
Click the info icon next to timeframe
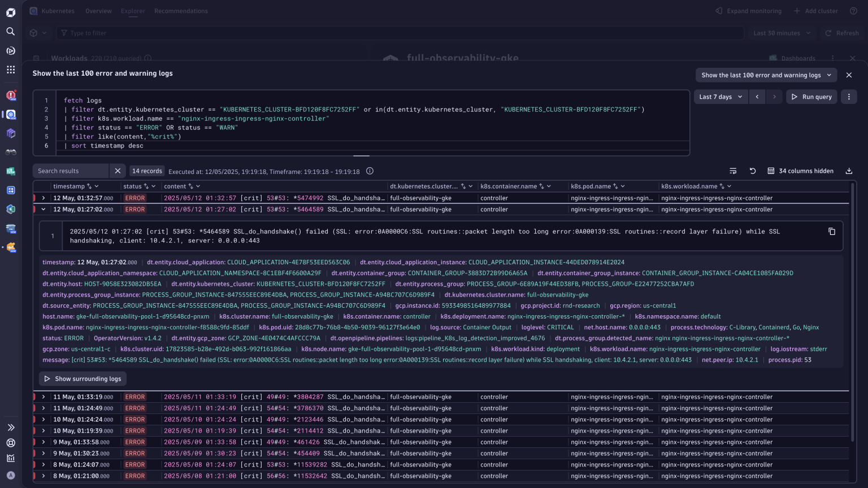[x=370, y=171]
